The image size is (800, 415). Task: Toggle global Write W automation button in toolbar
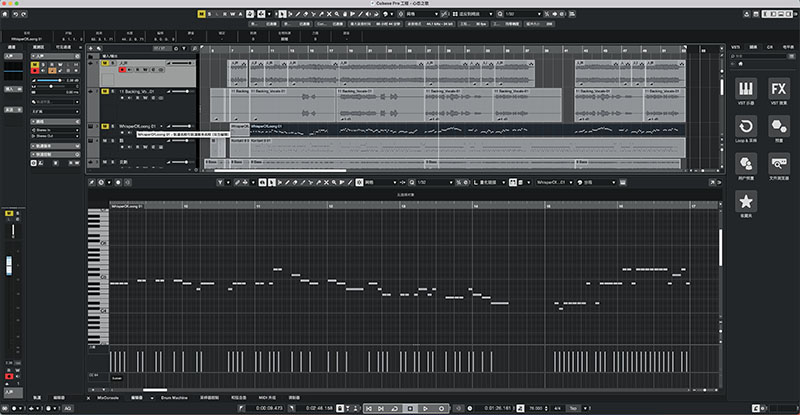[x=233, y=14]
